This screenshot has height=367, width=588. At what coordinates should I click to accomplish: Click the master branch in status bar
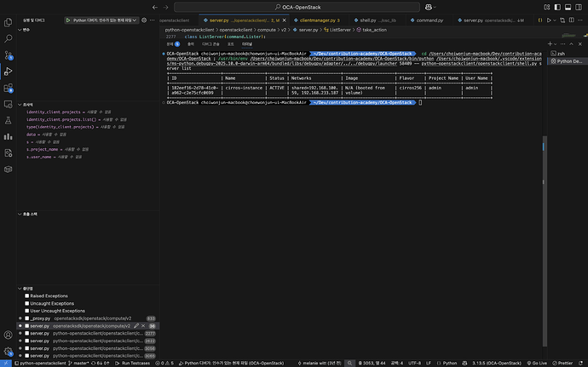79,363
